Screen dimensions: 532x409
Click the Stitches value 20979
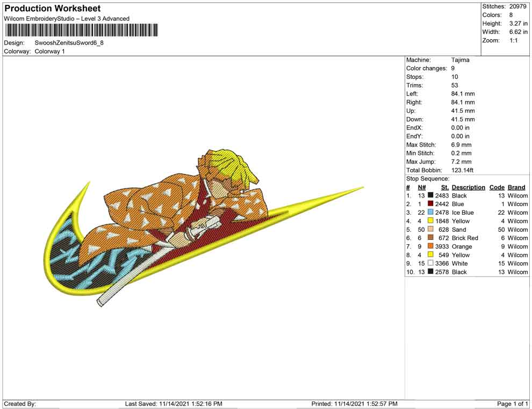(x=517, y=6)
